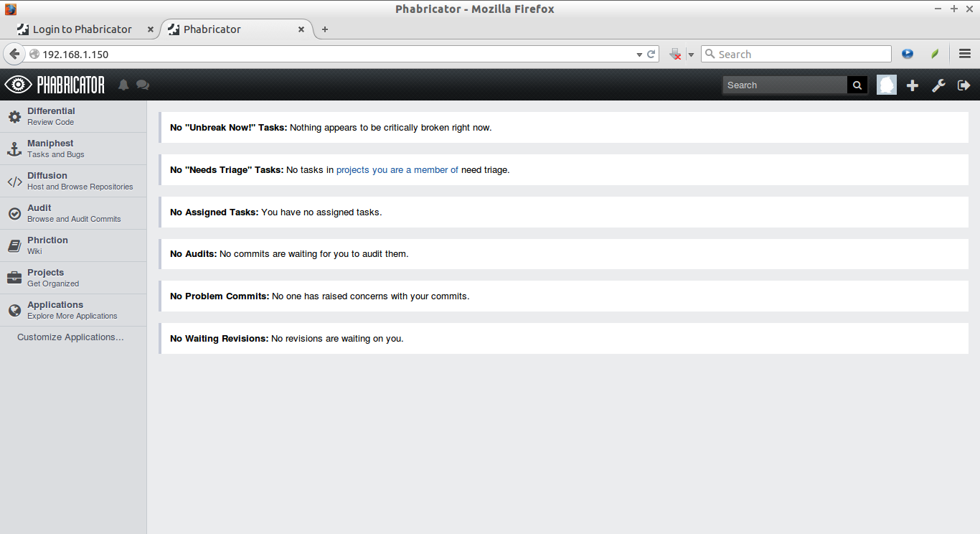Click the Firefox Search field
Screen dimensions: 980x534
point(796,54)
